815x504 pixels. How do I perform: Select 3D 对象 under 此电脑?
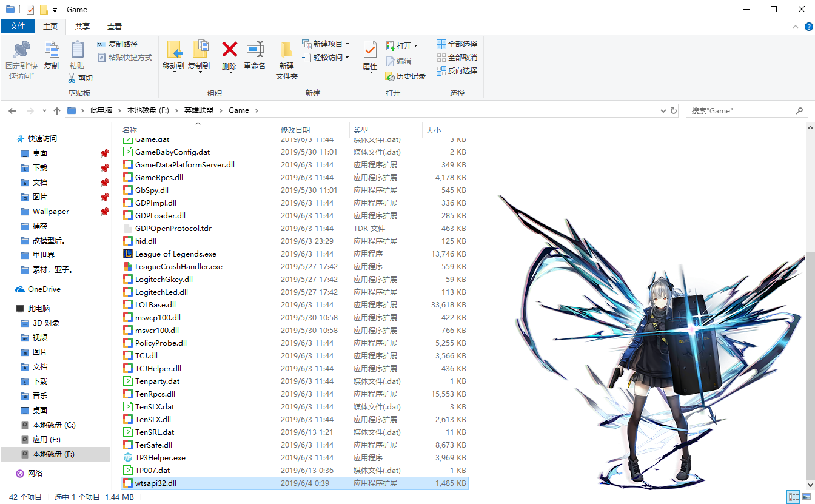pyautogui.click(x=46, y=323)
